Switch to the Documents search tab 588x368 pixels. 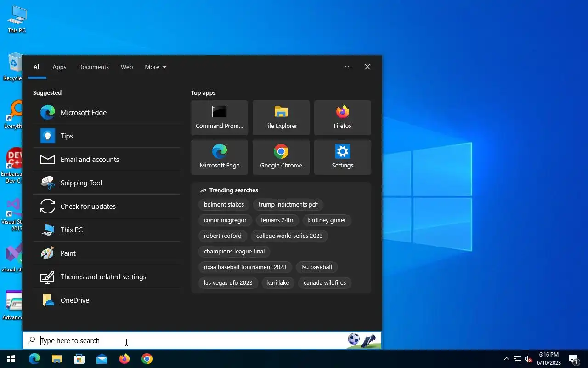pos(93,67)
